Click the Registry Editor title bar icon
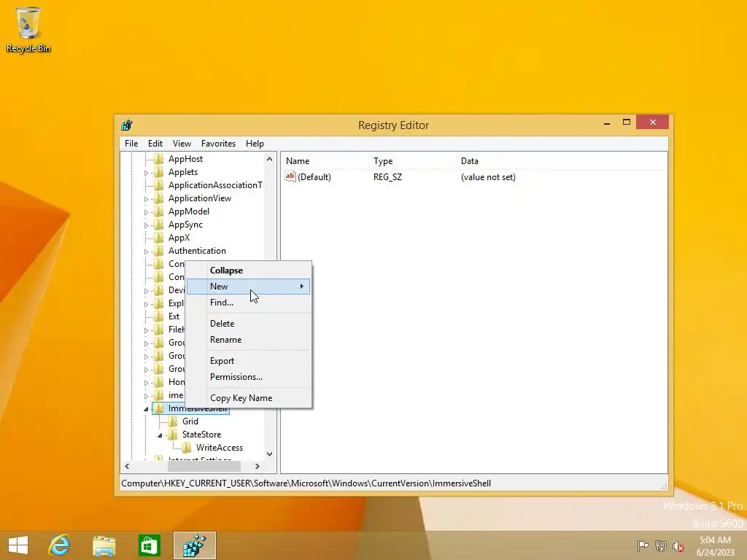Image resolution: width=747 pixels, height=560 pixels. click(x=127, y=125)
